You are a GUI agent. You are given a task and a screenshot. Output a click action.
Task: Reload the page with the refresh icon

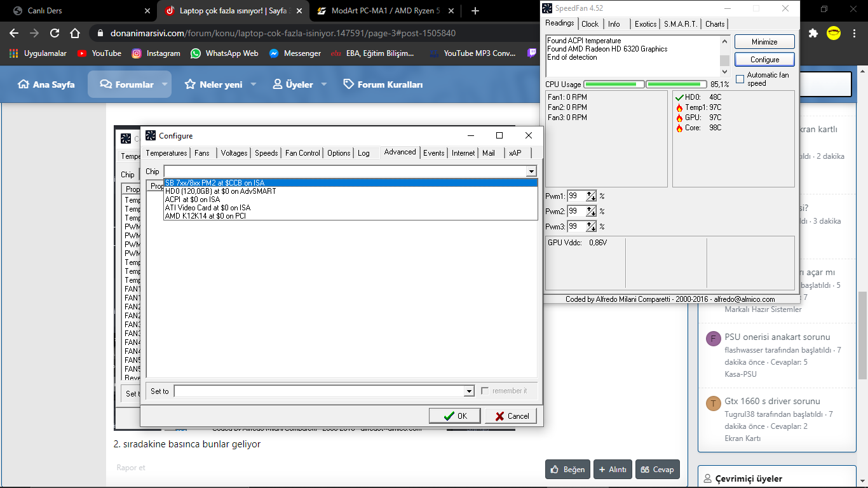pos(55,33)
